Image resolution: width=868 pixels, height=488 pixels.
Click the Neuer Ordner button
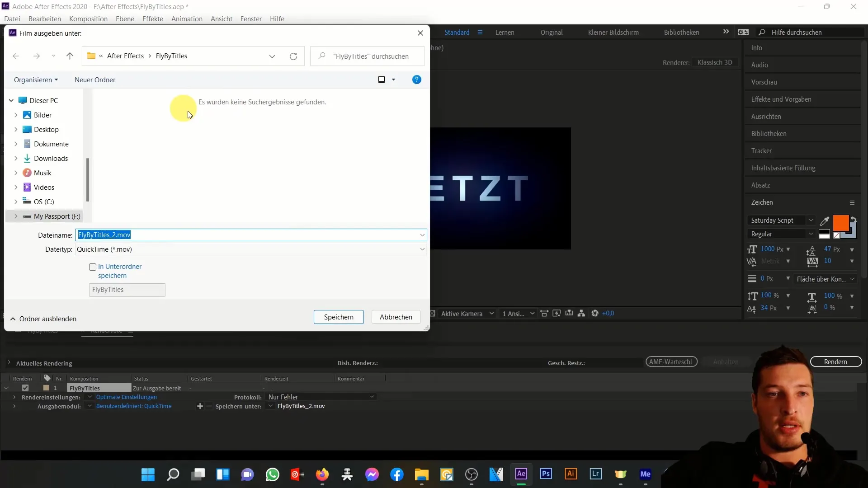pos(95,80)
